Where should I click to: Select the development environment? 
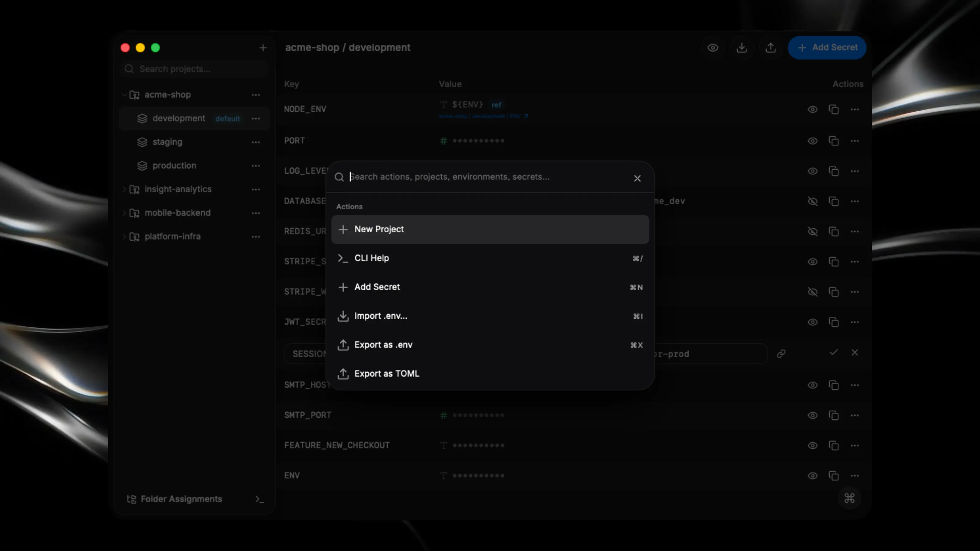[194, 118]
